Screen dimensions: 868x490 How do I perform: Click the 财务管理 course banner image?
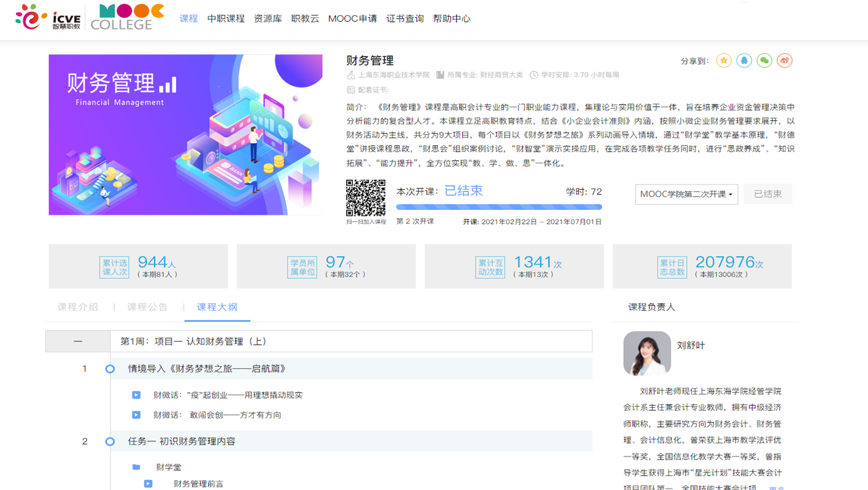click(185, 135)
